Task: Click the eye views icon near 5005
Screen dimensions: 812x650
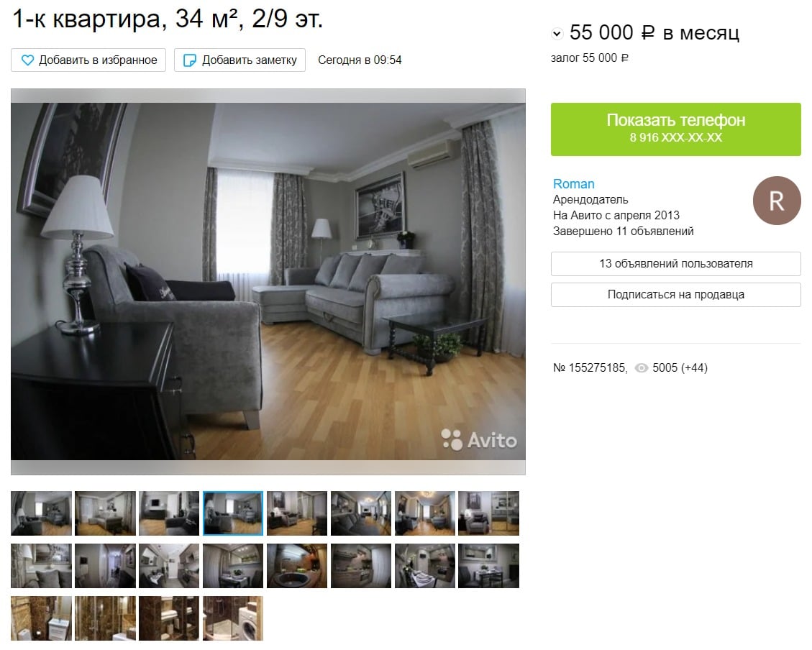Action: (641, 368)
